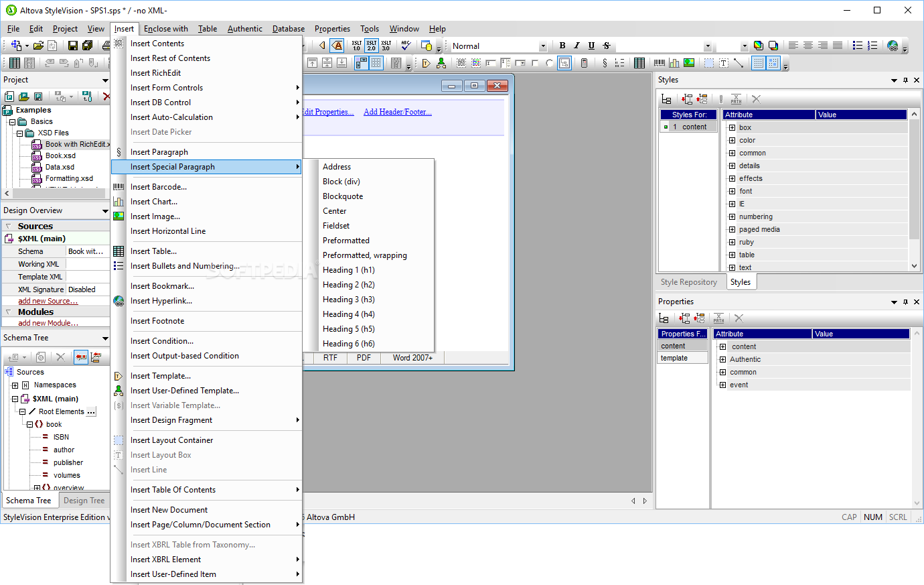Open Project panel dropdown arrow

pyautogui.click(x=105, y=80)
